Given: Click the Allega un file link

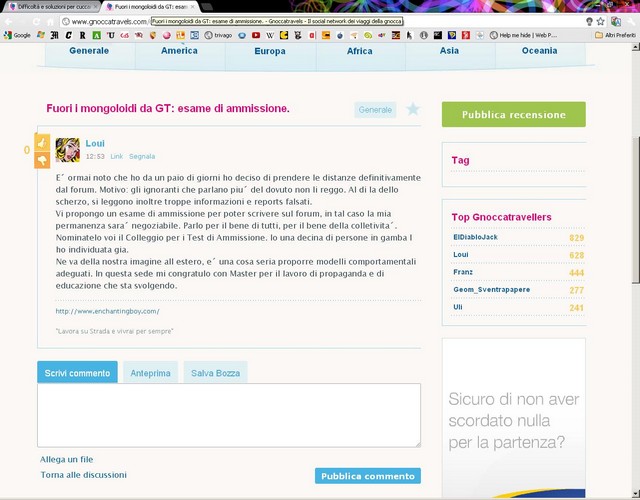Looking at the screenshot, I should pos(67,459).
